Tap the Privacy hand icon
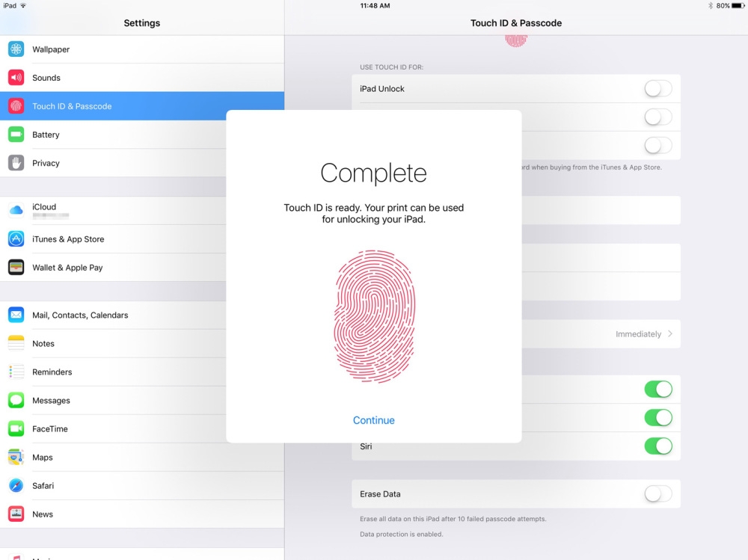This screenshot has height=560, width=748. (x=16, y=163)
